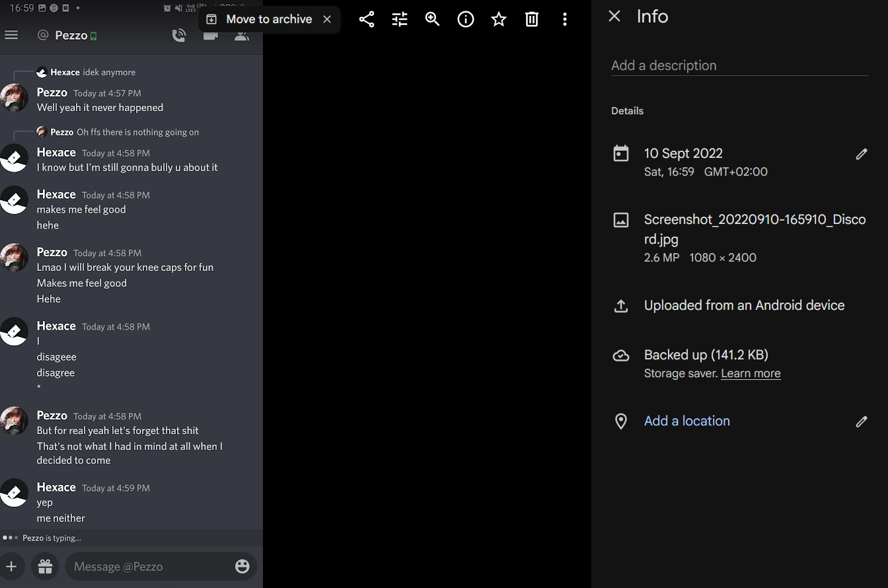This screenshot has height=588, width=888.
Task: Click the share icon in top toolbar
Action: (367, 20)
